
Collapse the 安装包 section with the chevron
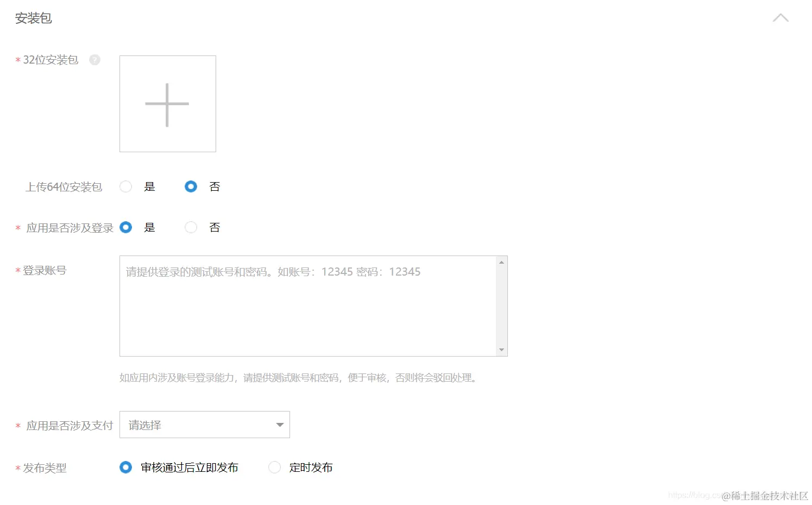[780, 17]
